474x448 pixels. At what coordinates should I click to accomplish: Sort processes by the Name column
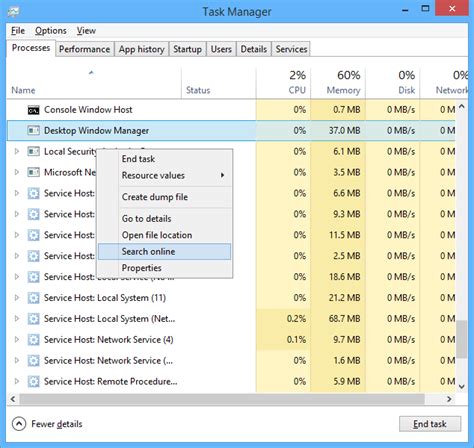(x=94, y=83)
